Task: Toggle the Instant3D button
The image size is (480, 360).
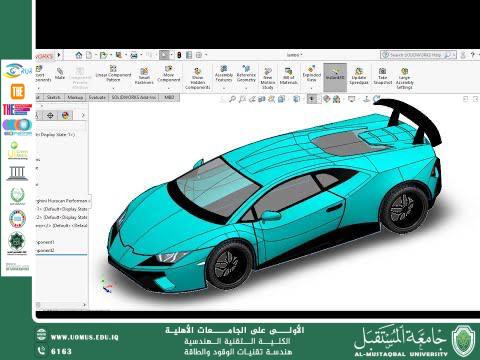Action: tap(335, 77)
